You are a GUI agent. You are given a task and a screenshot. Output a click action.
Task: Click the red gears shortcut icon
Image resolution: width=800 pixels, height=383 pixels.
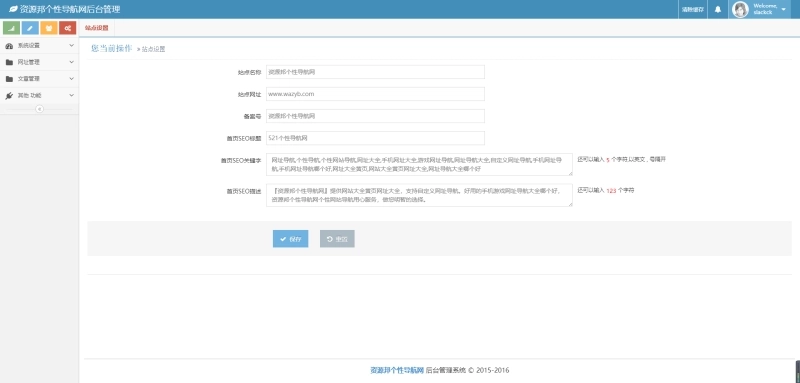pos(67,28)
